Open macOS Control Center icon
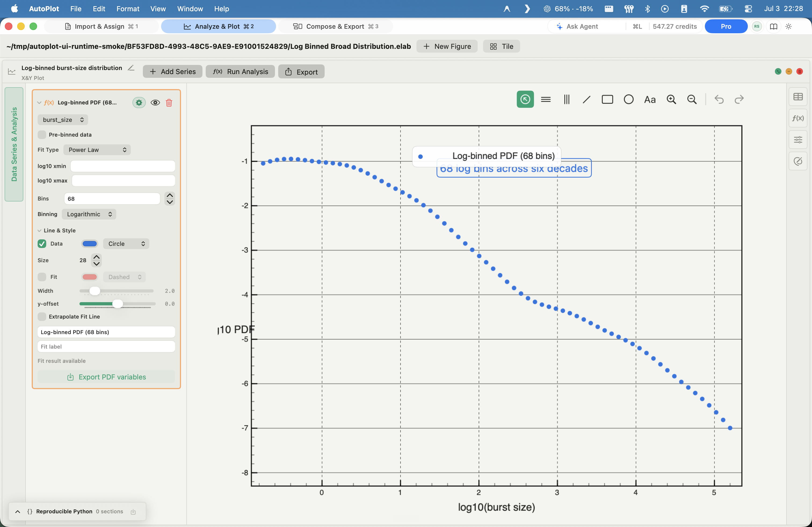This screenshot has height=527, width=812. pyautogui.click(x=748, y=9)
